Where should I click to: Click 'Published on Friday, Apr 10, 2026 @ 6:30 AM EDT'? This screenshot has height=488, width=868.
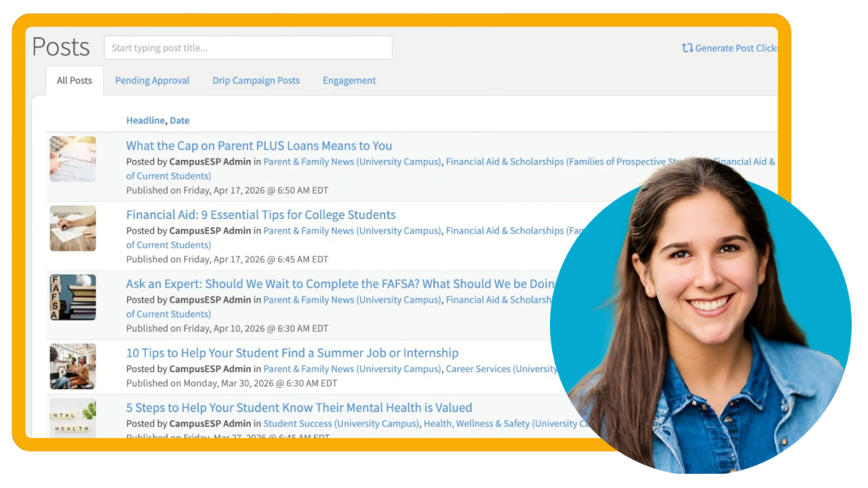[227, 329]
